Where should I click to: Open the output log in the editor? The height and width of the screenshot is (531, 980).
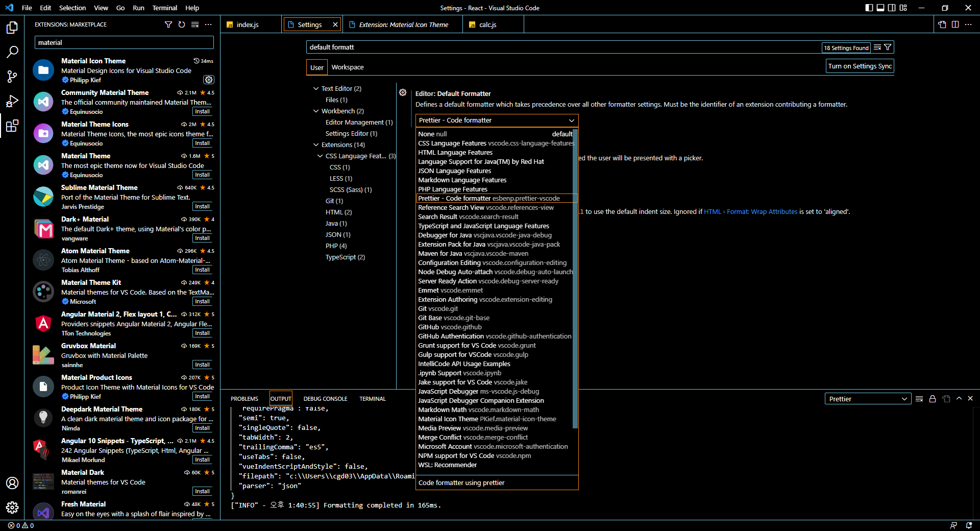(946, 399)
